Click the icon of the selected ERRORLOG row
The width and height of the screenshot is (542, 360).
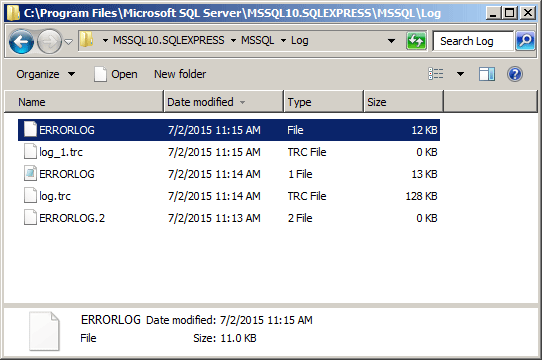(30, 129)
